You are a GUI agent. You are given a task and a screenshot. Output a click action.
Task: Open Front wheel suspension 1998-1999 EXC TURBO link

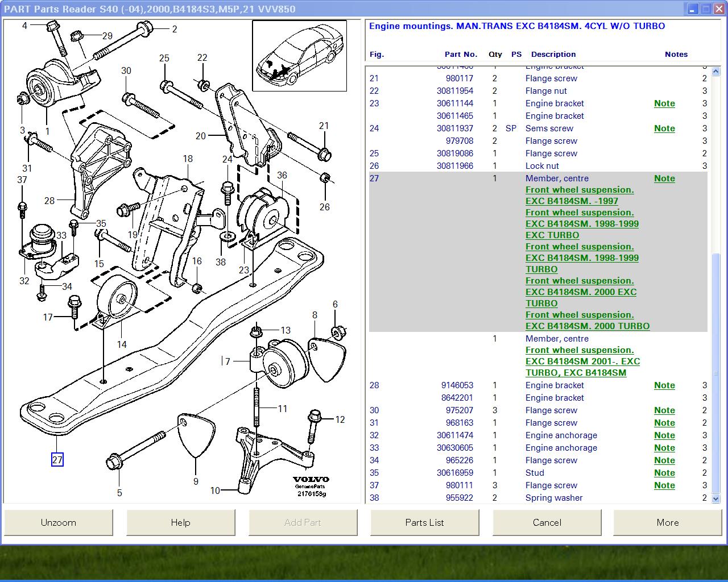coord(582,224)
